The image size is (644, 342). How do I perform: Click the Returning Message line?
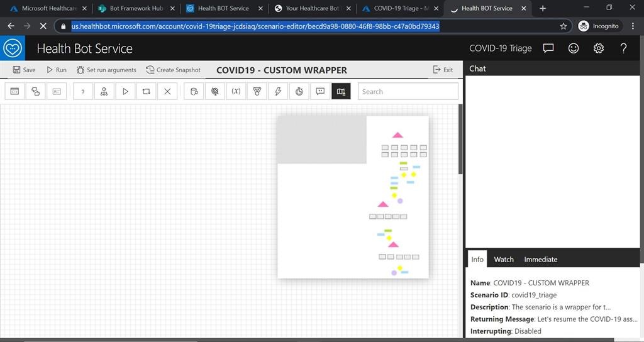click(x=555, y=319)
